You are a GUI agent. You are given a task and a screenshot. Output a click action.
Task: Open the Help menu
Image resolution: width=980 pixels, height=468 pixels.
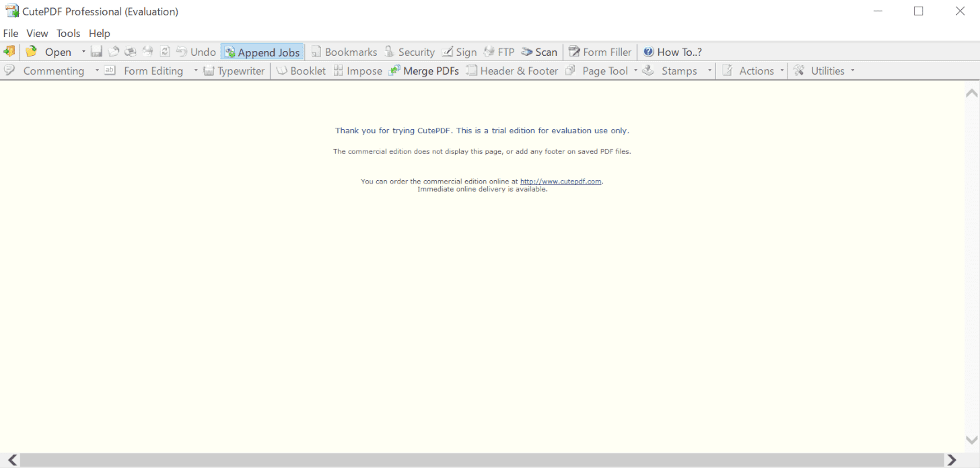100,33
